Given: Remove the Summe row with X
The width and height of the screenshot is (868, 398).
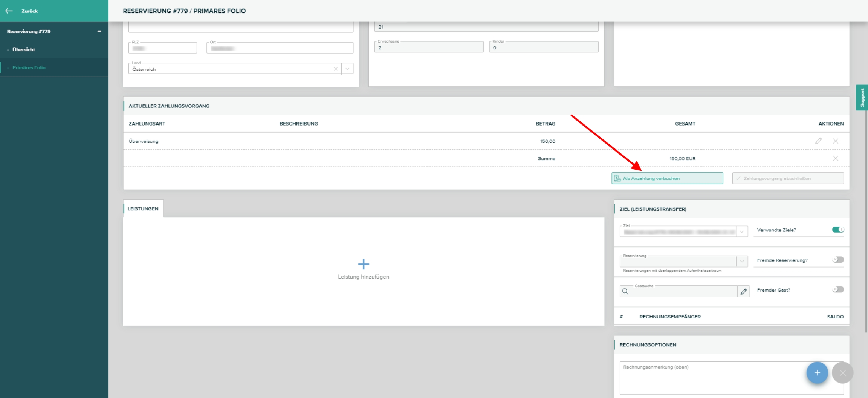Looking at the screenshot, I should pos(836,158).
